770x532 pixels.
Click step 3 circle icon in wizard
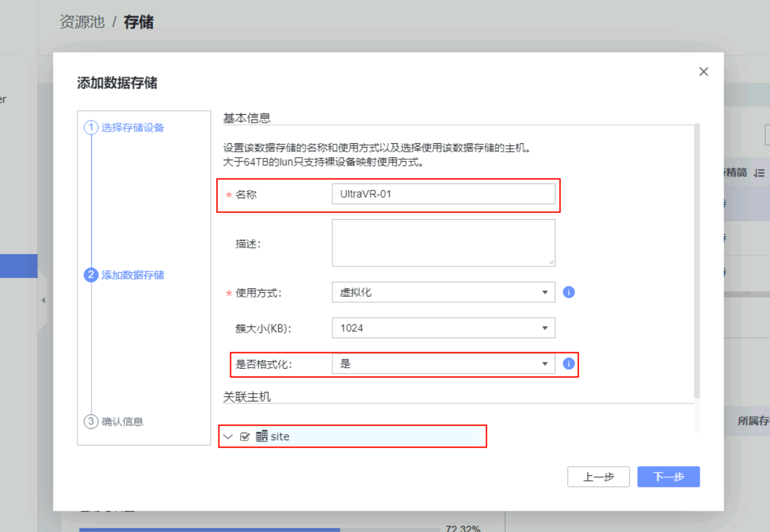(91, 421)
